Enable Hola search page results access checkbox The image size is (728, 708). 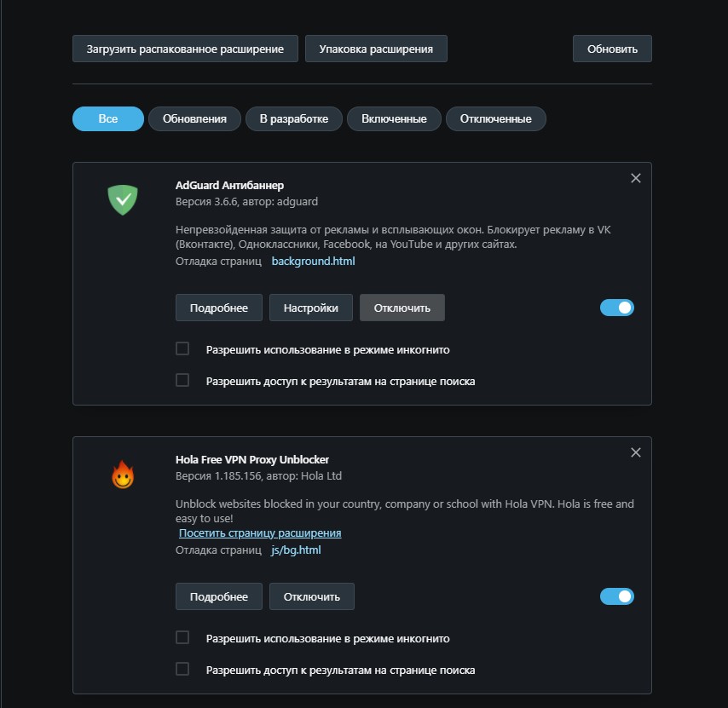tap(182, 669)
